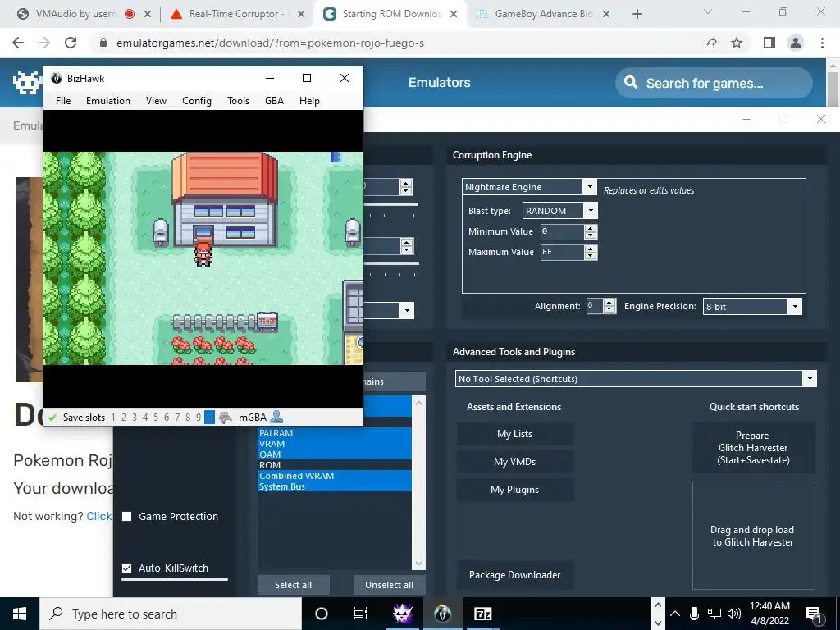This screenshot has height=630, width=840.
Task: Select the highlighted save slot 0 in BizHawk
Action: (x=209, y=418)
